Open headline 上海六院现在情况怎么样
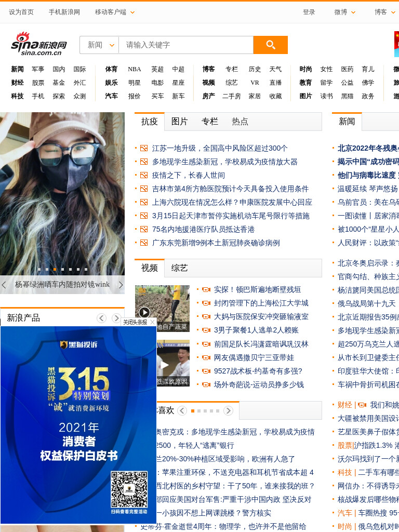 tap(232, 203)
